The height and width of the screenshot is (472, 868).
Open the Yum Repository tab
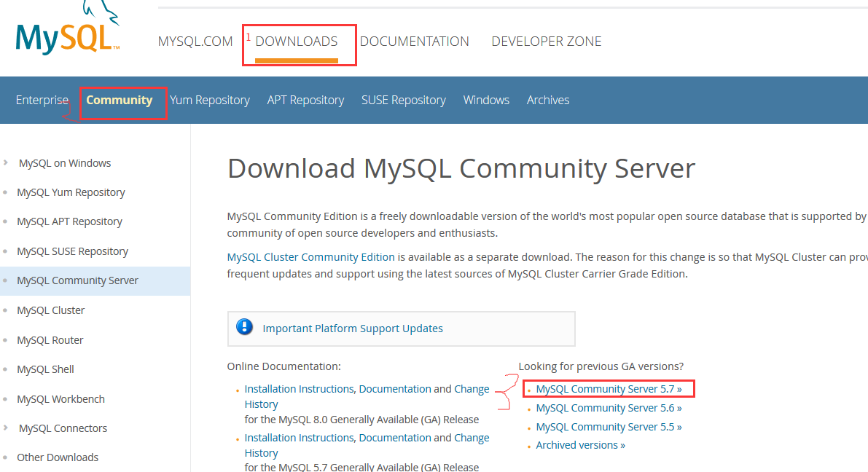click(x=210, y=100)
